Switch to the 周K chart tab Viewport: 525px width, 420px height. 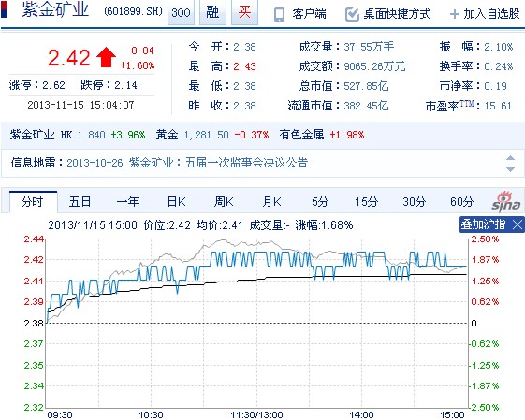click(224, 202)
